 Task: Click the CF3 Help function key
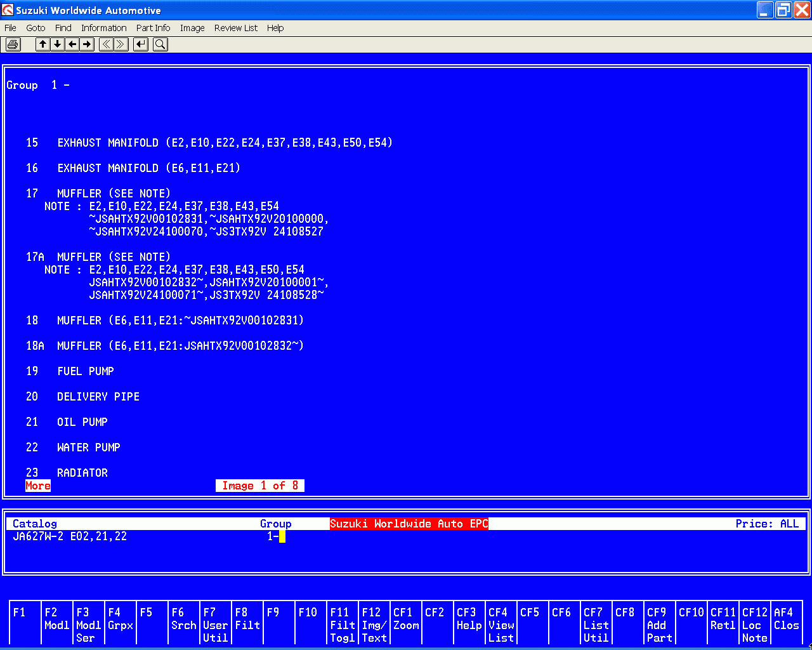[x=469, y=623]
